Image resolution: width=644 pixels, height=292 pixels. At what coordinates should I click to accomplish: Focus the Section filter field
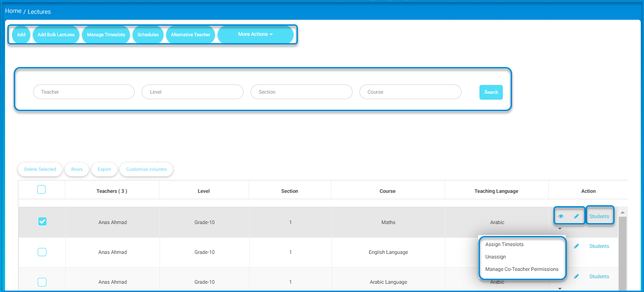click(x=301, y=92)
